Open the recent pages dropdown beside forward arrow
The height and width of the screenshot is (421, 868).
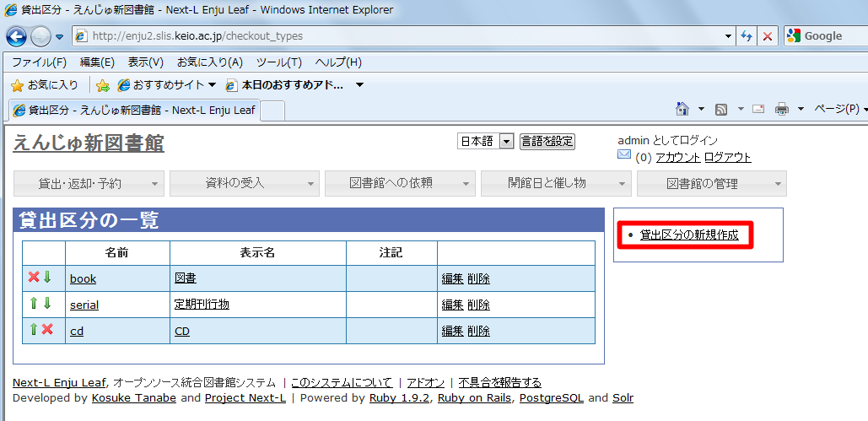point(59,37)
